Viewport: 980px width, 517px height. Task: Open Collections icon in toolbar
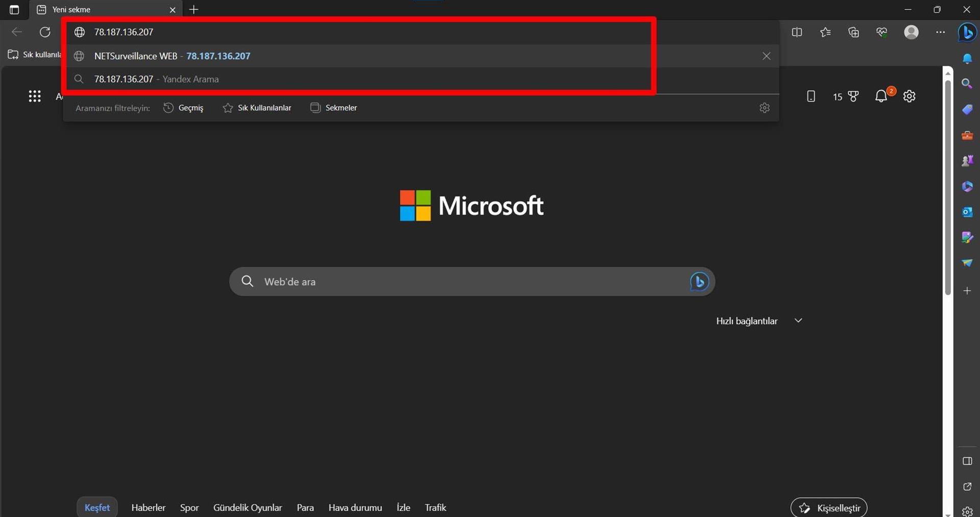(853, 32)
